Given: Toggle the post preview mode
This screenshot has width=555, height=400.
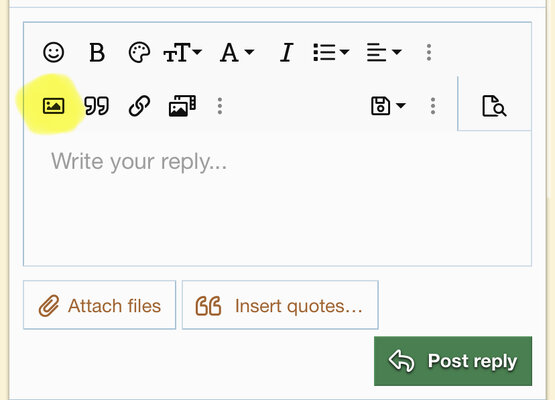Looking at the screenshot, I should click(494, 106).
